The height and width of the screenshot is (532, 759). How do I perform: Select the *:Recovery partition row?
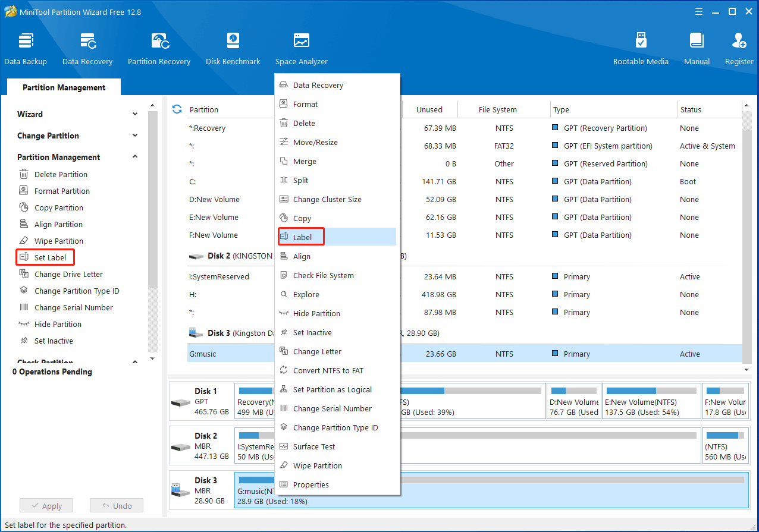click(465, 128)
